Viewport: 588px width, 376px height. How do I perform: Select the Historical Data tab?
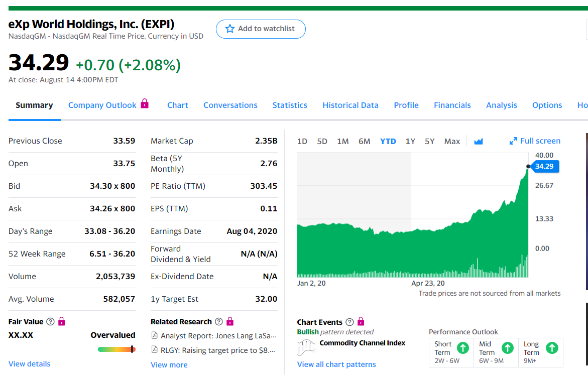[x=350, y=105]
